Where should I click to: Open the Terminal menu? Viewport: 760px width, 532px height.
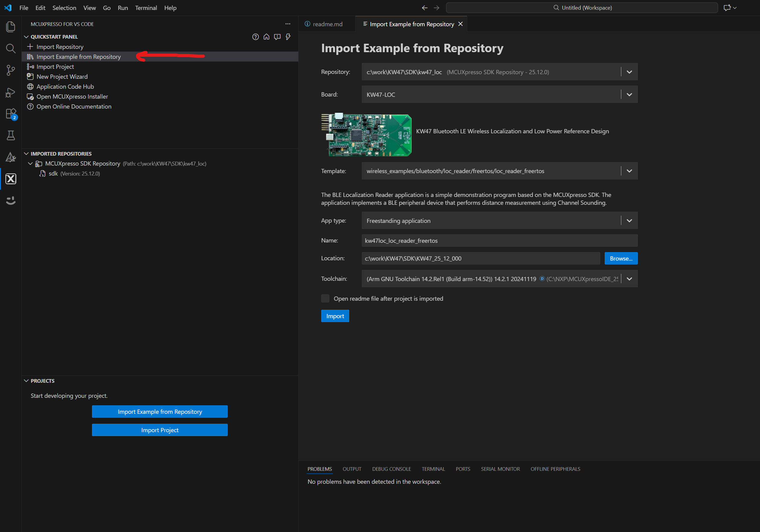click(x=146, y=8)
